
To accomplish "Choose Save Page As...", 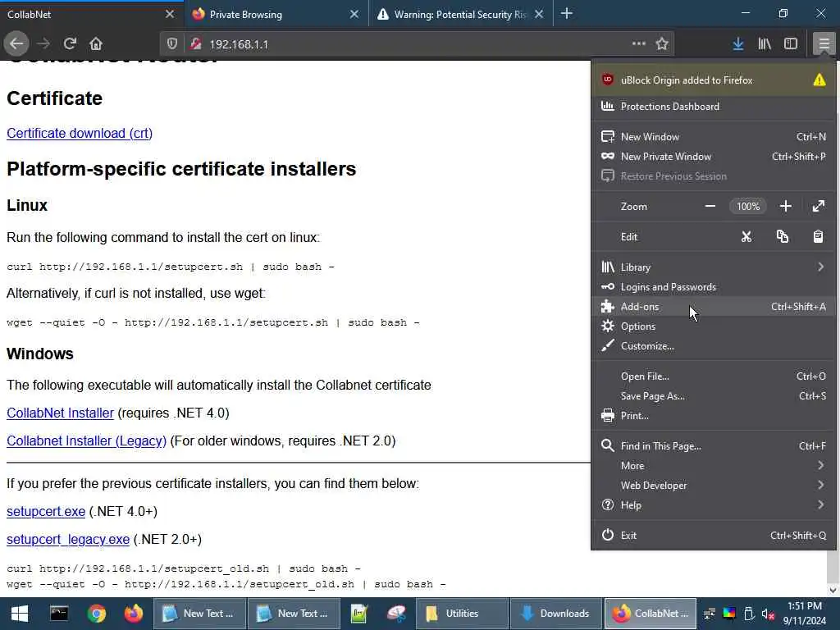I will tap(714, 396).
